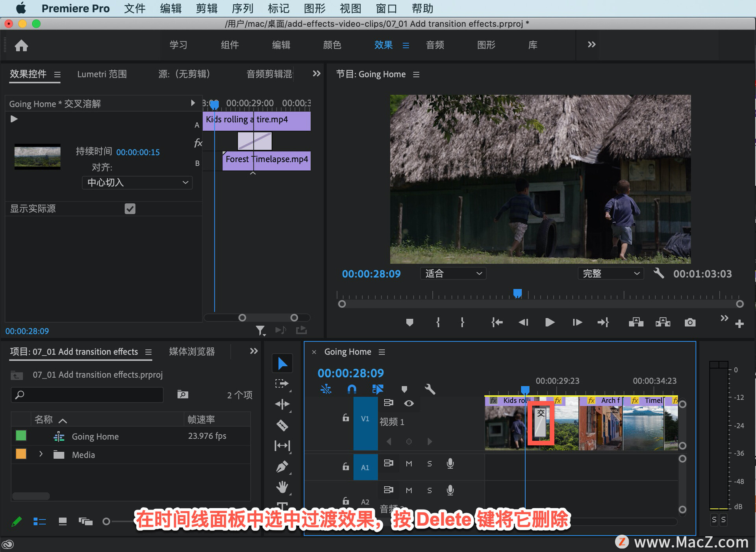
Task: Click the project thumbnail zoom slider handle
Action: point(106,522)
